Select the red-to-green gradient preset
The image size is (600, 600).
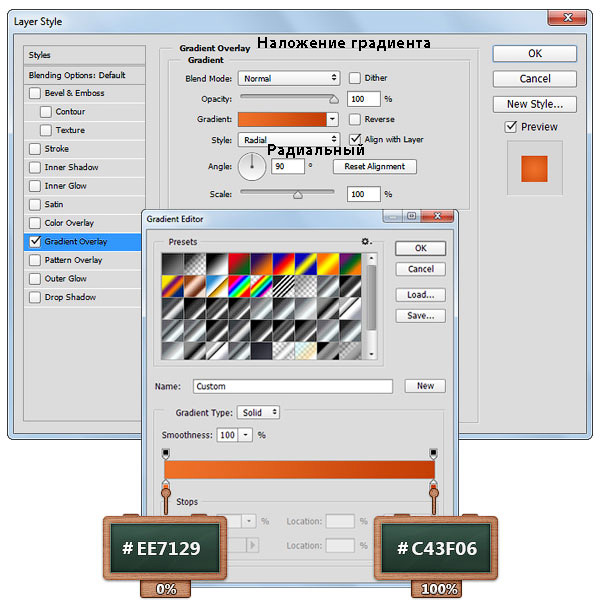pos(239,264)
